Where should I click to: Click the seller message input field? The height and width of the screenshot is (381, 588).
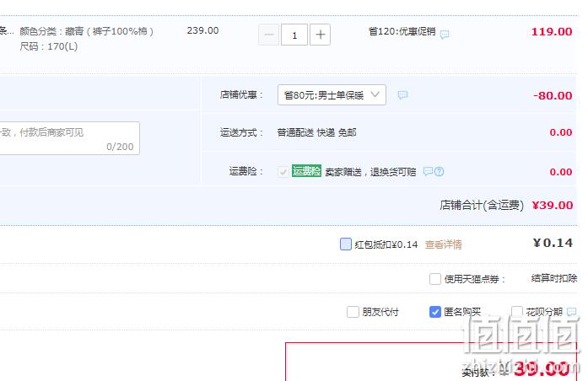click(69, 138)
